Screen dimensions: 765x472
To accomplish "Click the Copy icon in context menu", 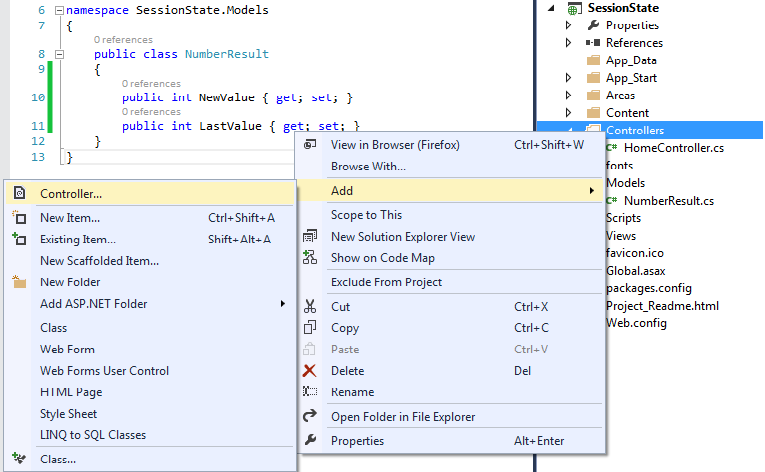I will pyautogui.click(x=310, y=328).
